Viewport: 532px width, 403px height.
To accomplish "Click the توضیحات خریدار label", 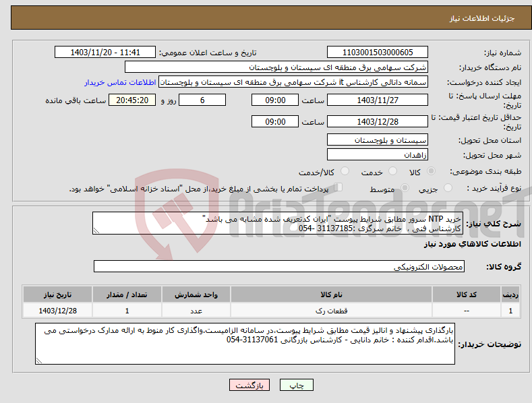I will tap(490, 344).
